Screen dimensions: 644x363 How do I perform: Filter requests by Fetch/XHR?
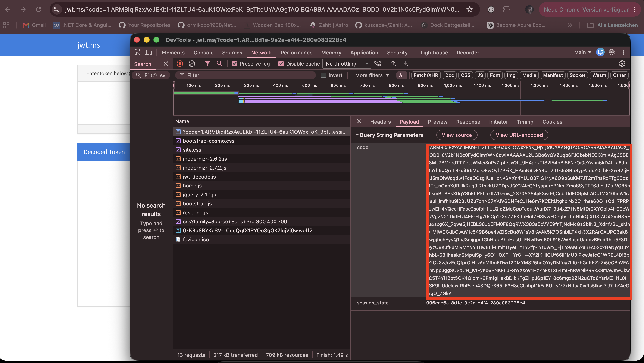click(426, 75)
